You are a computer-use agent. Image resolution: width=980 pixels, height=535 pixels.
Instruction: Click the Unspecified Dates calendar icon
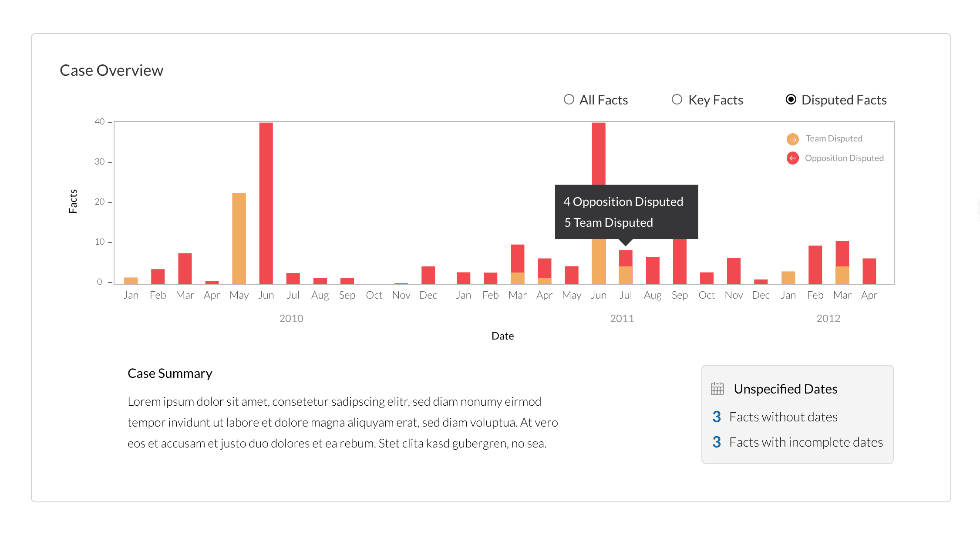click(x=717, y=388)
